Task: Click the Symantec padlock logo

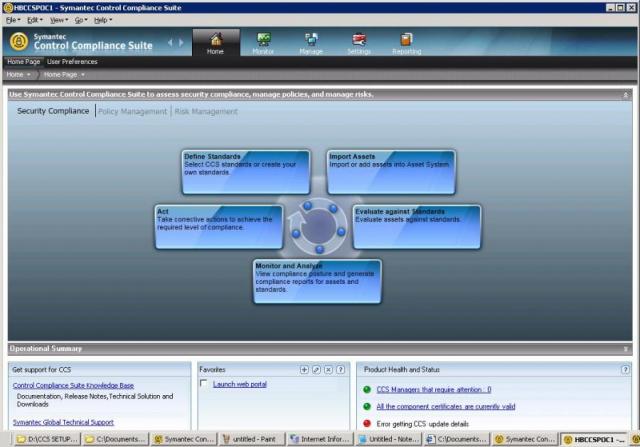Action: 19,42
